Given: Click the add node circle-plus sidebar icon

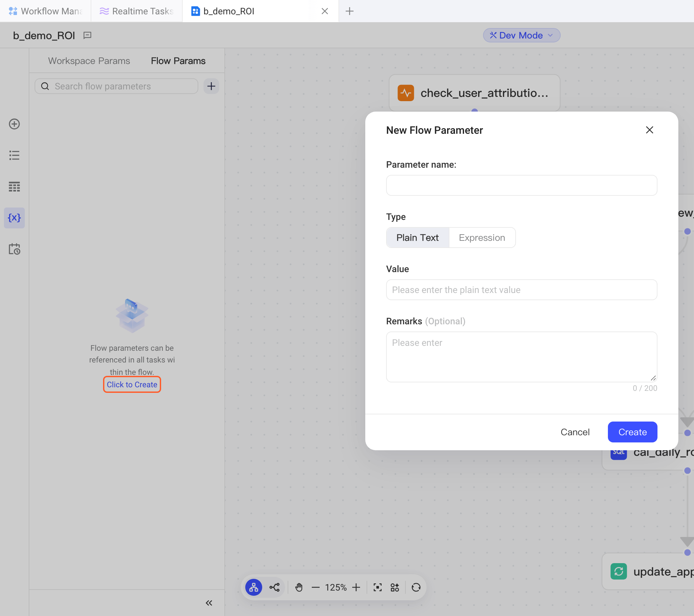Looking at the screenshot, I should (x=14, y=124).
